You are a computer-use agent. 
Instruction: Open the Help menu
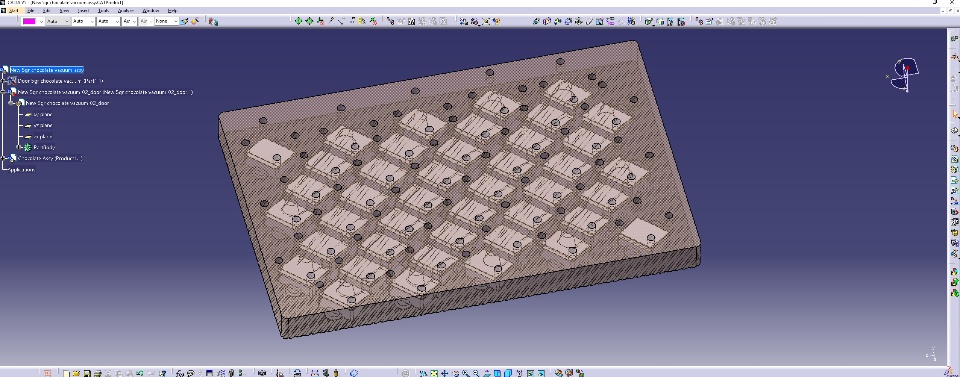coord(172,11)
